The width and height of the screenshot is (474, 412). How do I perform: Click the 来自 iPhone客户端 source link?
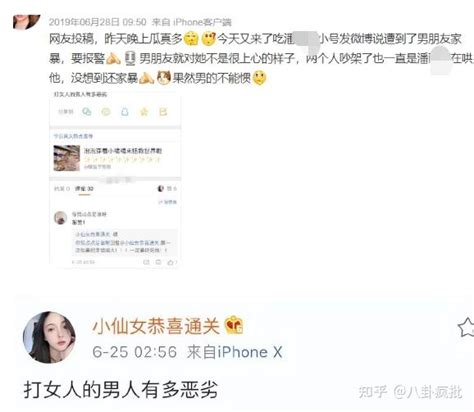click(192, 22)
